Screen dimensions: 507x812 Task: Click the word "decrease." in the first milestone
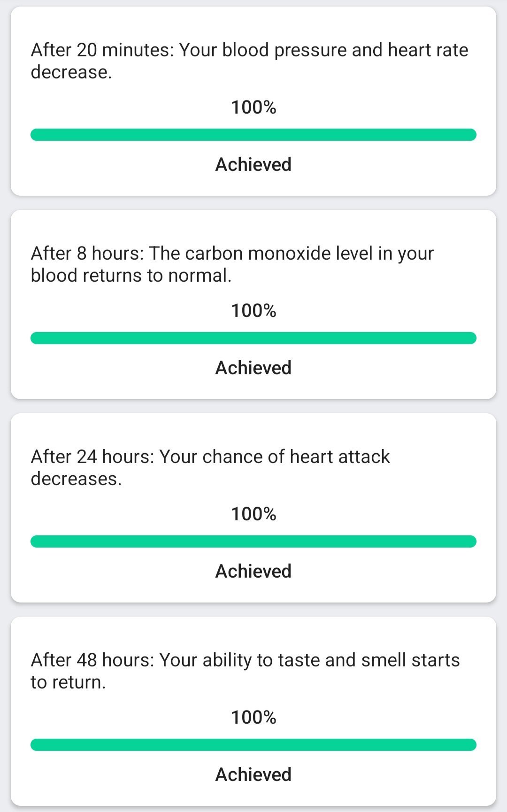(71, 72)
